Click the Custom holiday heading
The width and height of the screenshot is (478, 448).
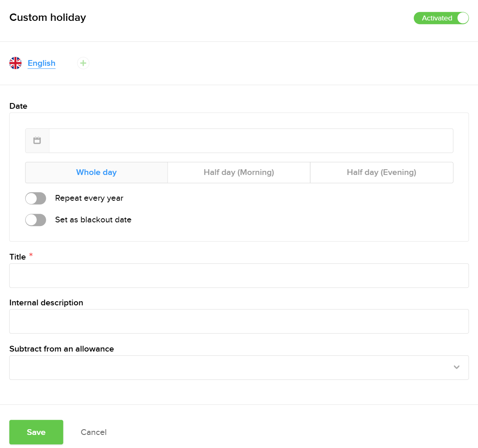(47, 17)
